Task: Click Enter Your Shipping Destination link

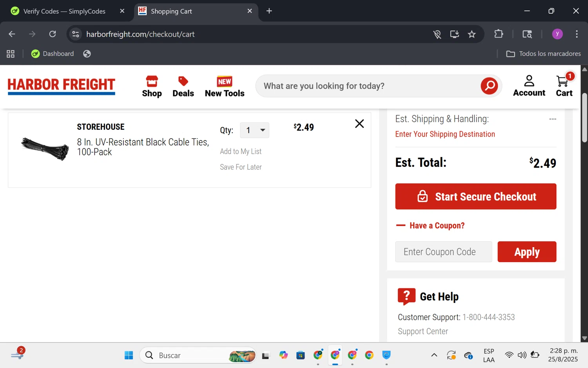Action: click(445, 134)
